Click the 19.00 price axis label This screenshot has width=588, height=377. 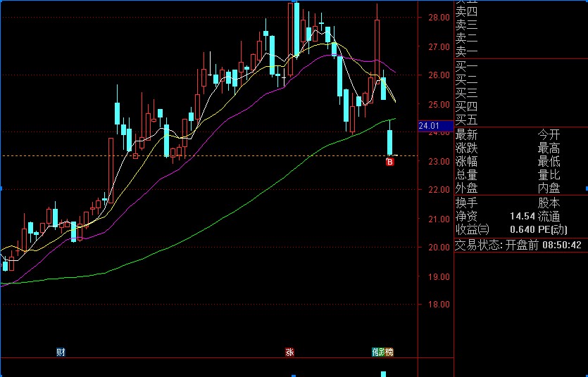439,276
